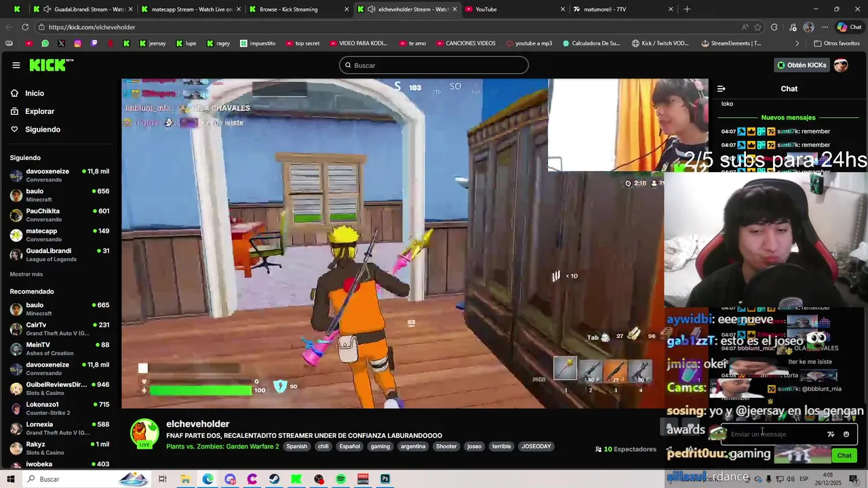Open Photoshop from taskbar
The width and height of the screenshot is (868, 488).
[385, 479]
